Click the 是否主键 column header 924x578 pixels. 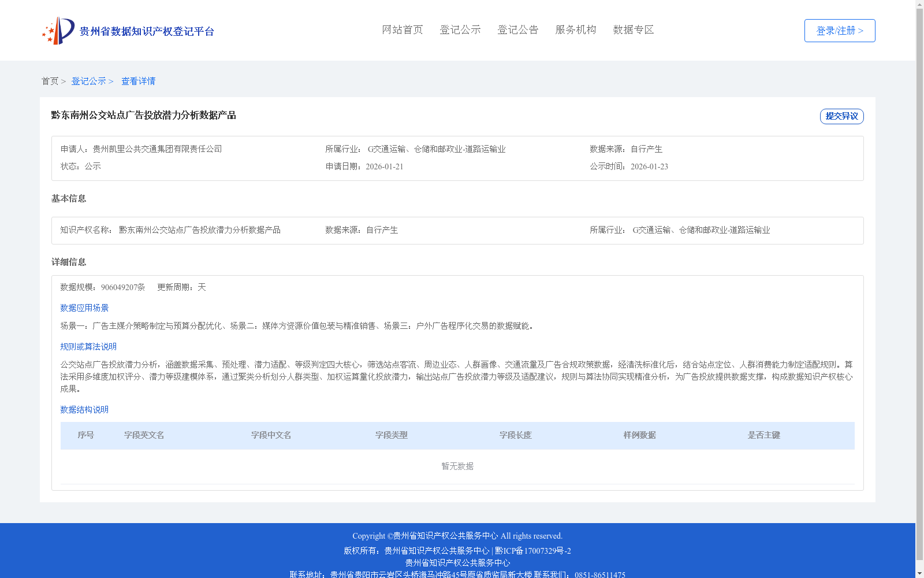764,435
